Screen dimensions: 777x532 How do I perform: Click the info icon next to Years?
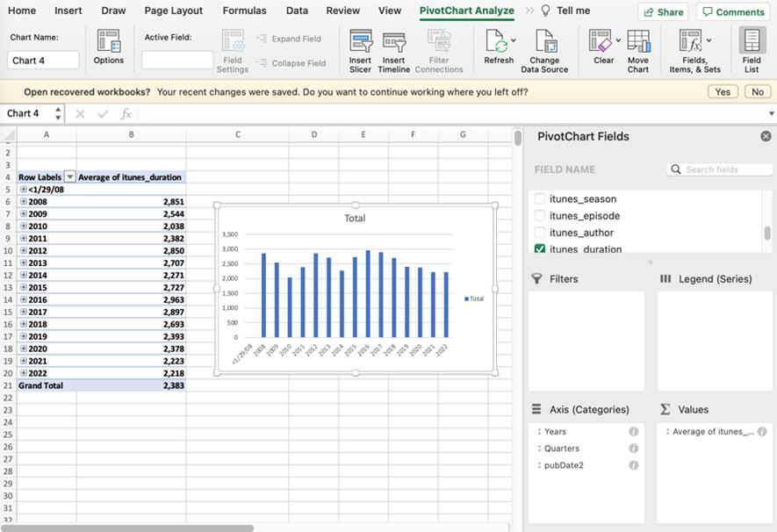tap(633, 431)
